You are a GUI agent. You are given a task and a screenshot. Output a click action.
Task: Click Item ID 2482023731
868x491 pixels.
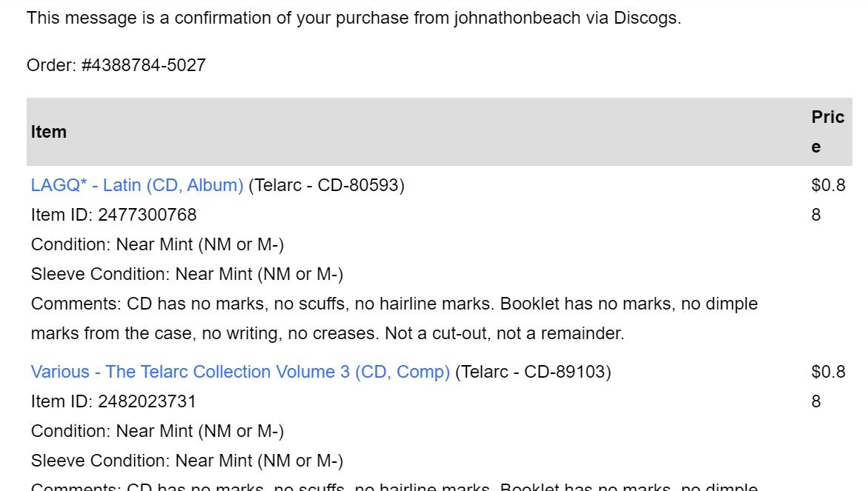click(x=113, y=401)
